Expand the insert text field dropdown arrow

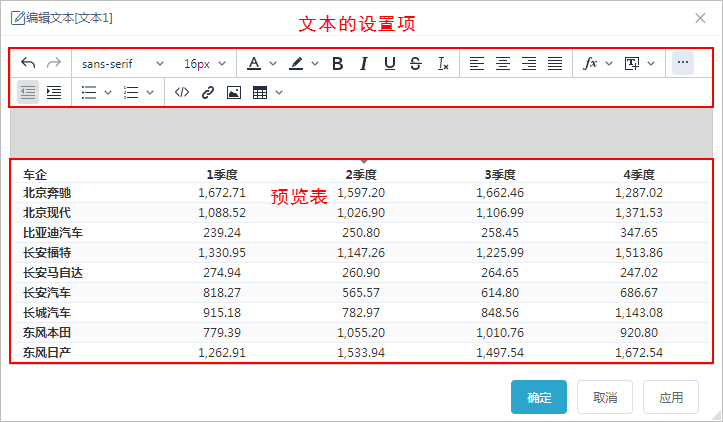tap(651, 64)
